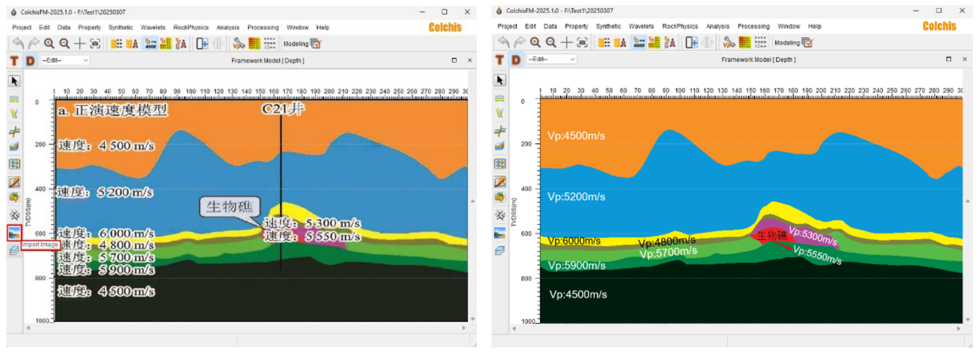The image size is (980, 352).
Task: Click the Modeling button in left window
Action: 302,44
